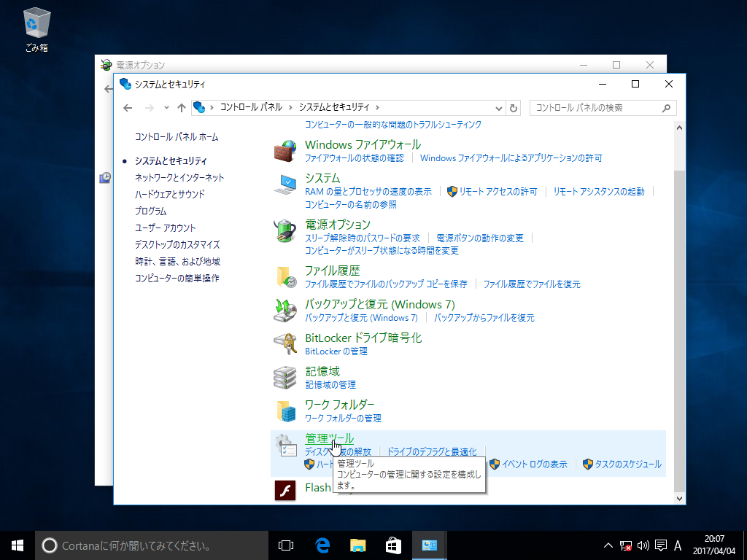Click the refresh button in address bar
The image size is (747, 560).
(x=513, y=108)
